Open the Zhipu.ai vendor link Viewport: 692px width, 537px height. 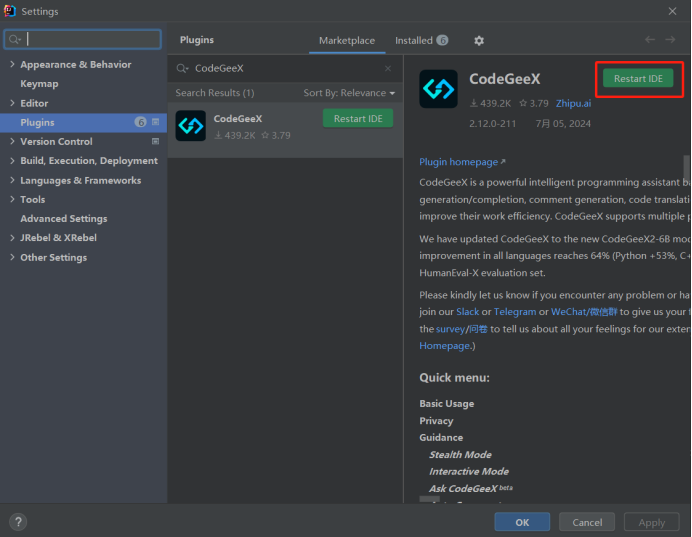point(573,103)
